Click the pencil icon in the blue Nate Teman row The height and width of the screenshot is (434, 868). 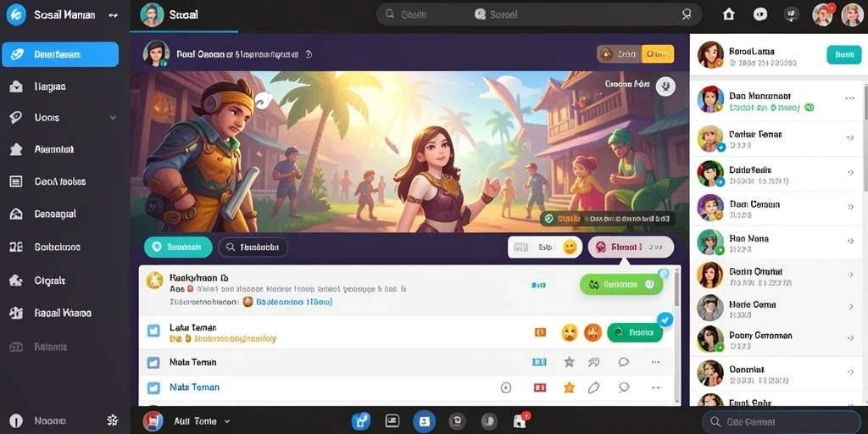pyautogui.click(x=594, y=387)
